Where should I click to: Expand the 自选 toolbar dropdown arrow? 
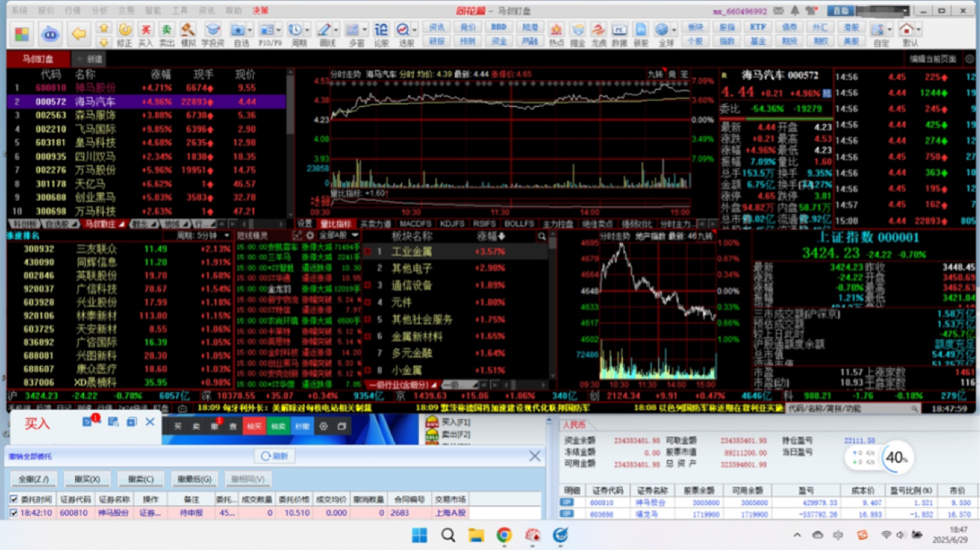pyautogui.click(x=250, y=30)
